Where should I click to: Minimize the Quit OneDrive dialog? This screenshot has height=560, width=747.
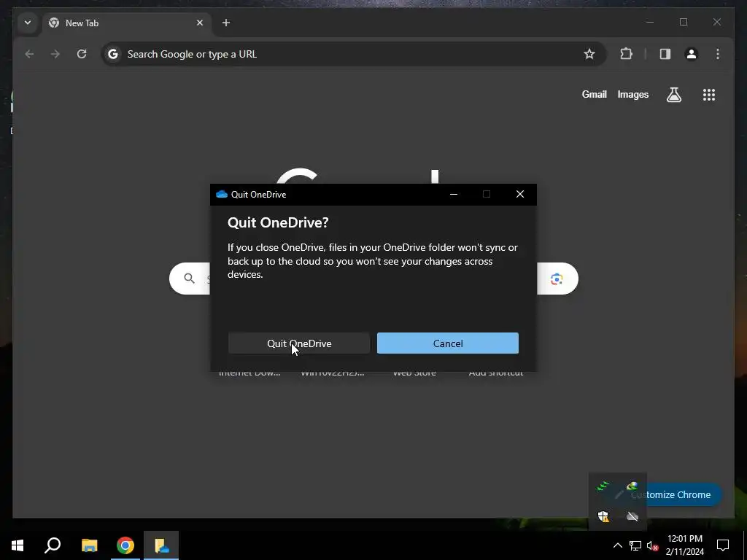coord(454,194)
